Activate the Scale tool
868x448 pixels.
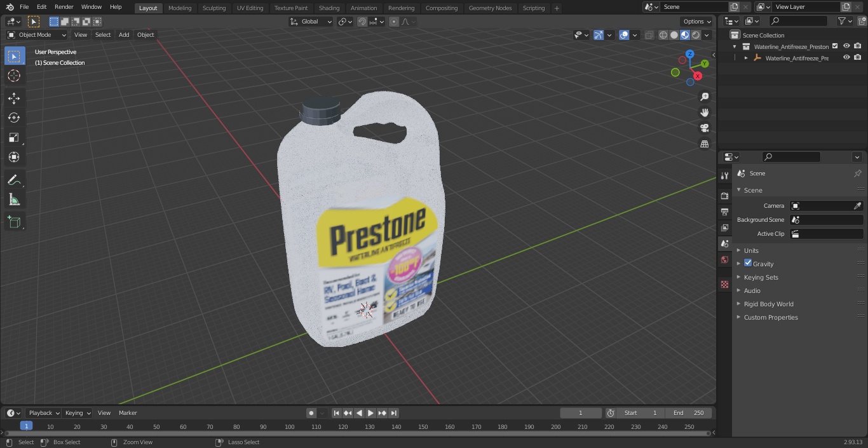pyautogui.click(x=14, y=137)
